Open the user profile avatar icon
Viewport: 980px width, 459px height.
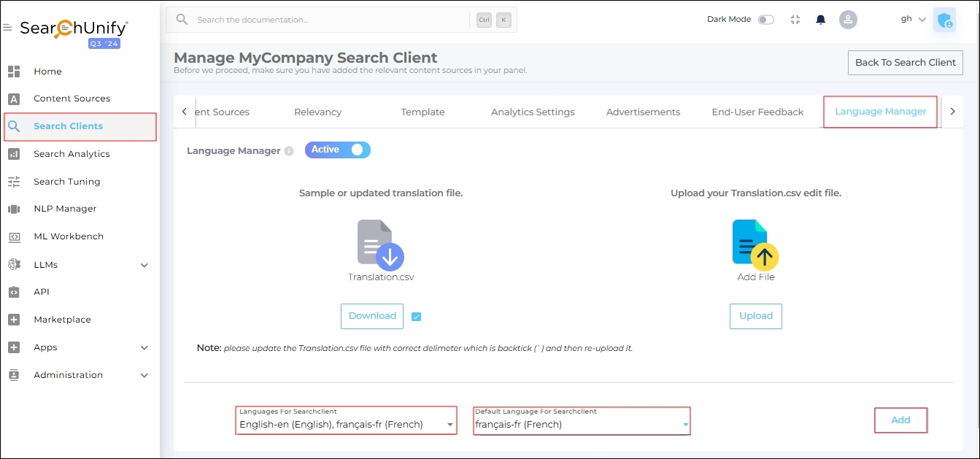(x=847, y=20)
